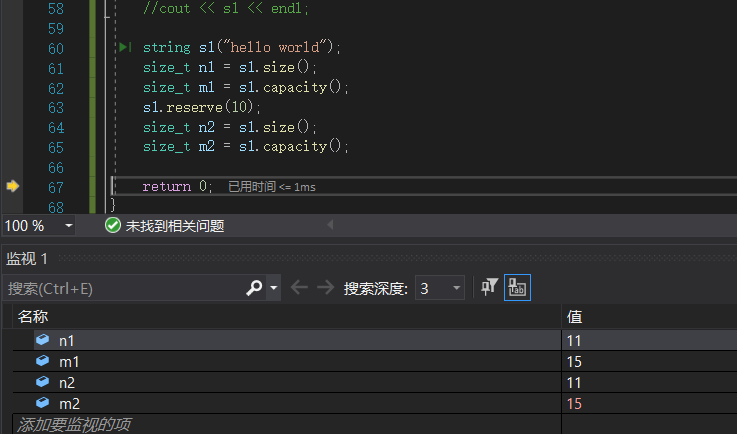This screenshot has width=737, height=434.
Task: Click the search magnifier icon in Watch panel
Action: click(255, 288)
